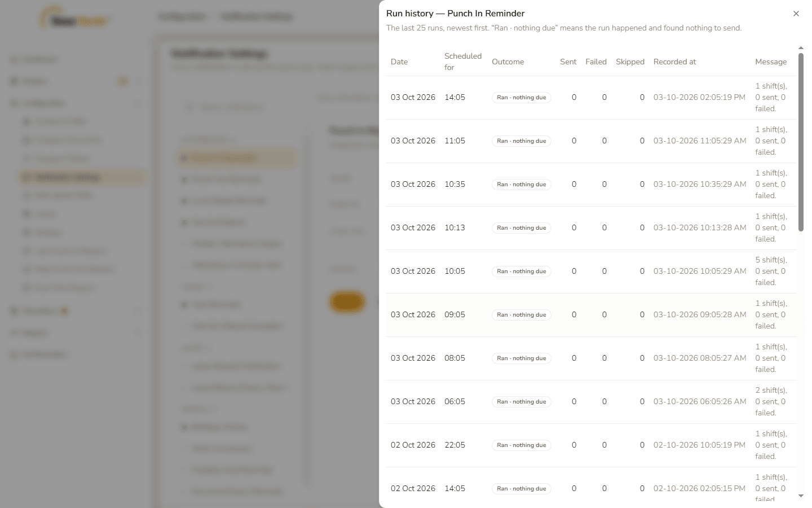Click the run history vertical scrollbar thumb
812x508 pixels.
pos(801,142)
